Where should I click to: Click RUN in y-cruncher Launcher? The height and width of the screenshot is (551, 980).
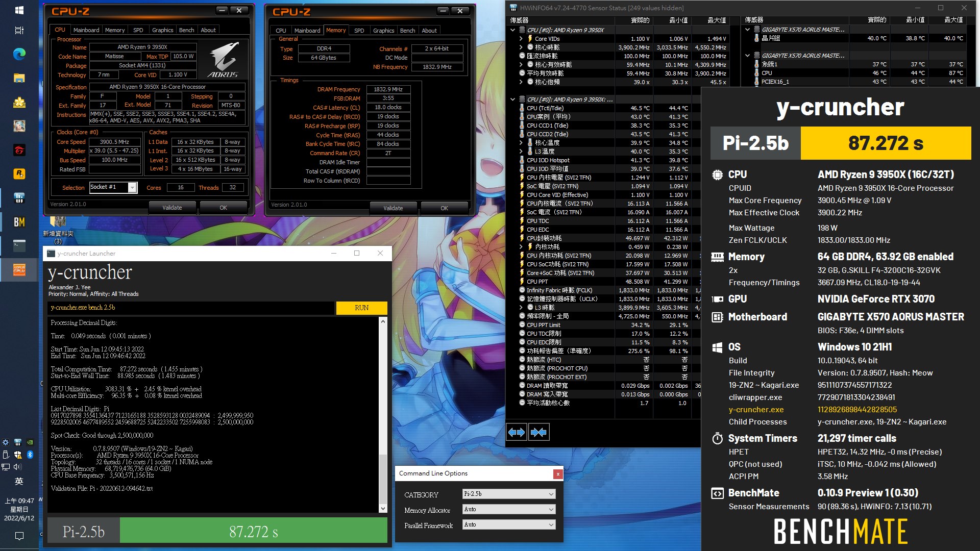click(x=361, y=308)
